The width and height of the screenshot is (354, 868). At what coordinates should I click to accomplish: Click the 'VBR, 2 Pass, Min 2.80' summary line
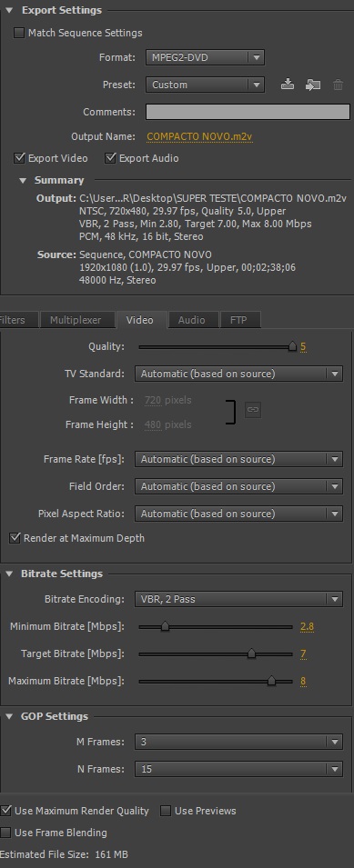pyautogui.click(x=195, y=224)
